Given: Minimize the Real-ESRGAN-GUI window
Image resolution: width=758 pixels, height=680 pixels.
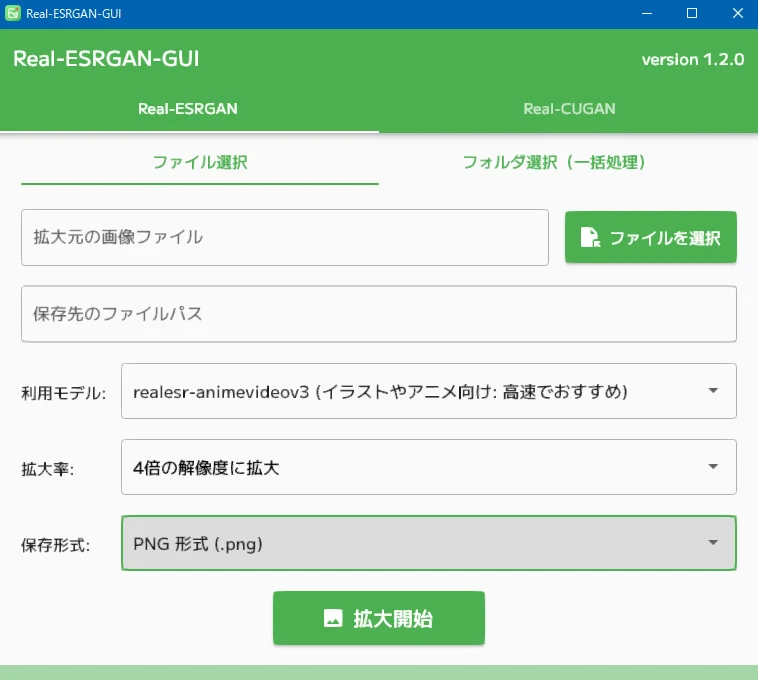Looking at the screenshot, I should coord(647,14).
